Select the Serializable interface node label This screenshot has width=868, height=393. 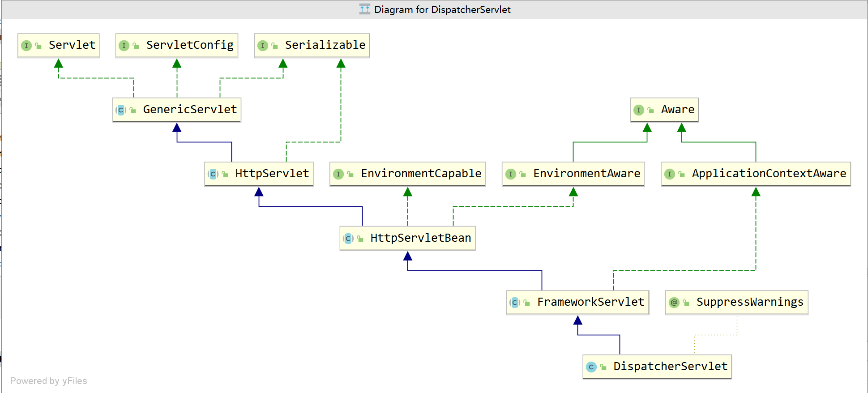click(325, 45)
